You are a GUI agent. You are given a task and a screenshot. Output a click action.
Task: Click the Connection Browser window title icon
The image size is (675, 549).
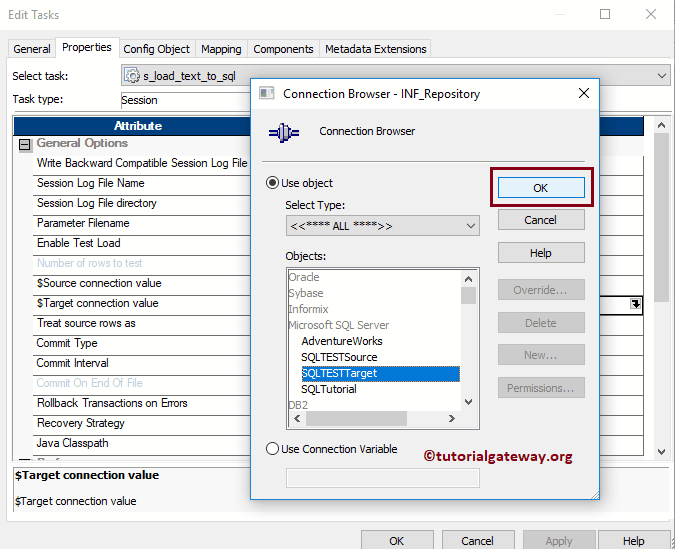point(266,93)
